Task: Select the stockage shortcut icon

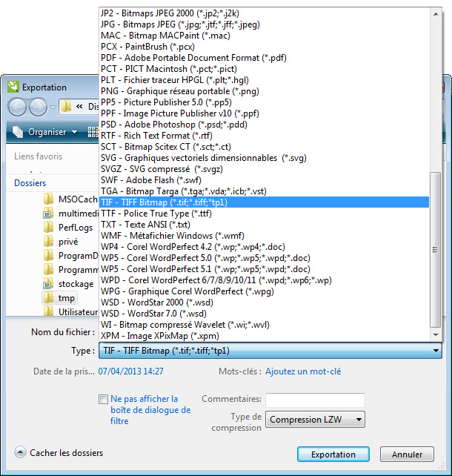Action: pos(49,283)
